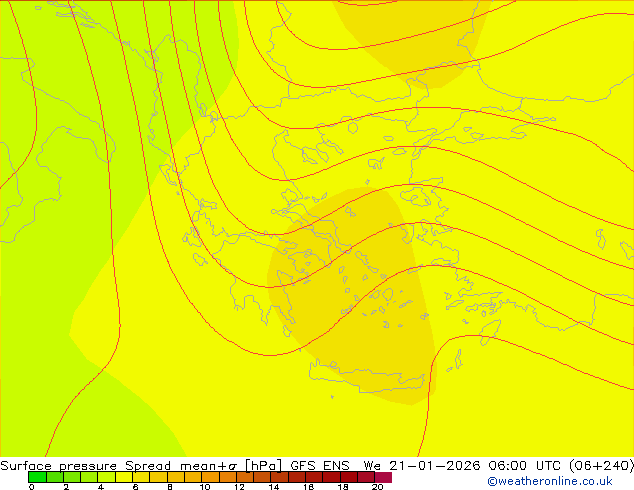The image size is (634, 490).
Task: Click the legend scale label '18'
Action: (x=343, y=487)
